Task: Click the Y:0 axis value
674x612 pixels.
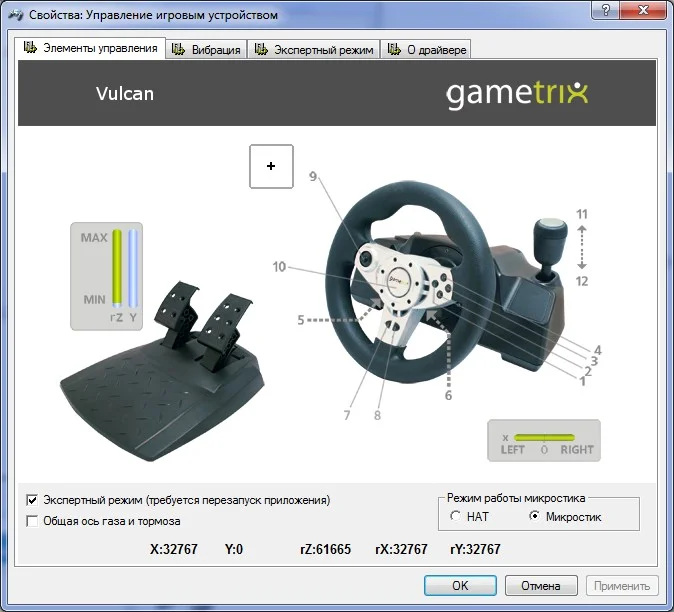Action: tap(234, 549)
